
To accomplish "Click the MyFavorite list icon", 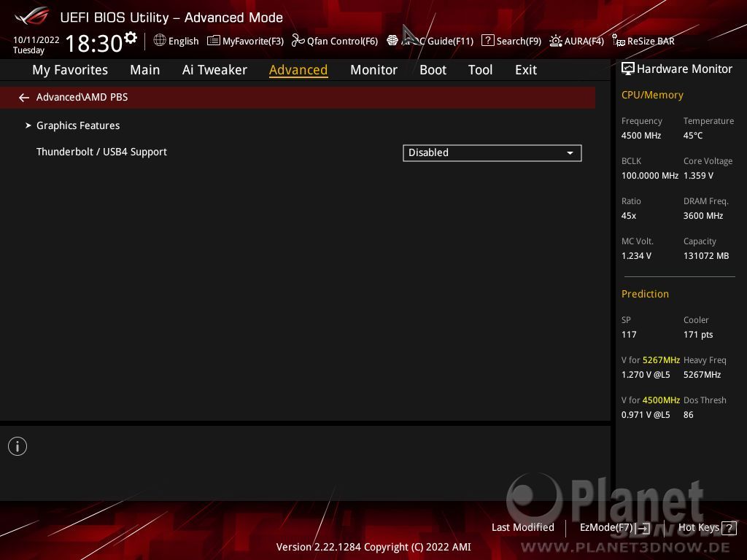I will click(214, 41).
